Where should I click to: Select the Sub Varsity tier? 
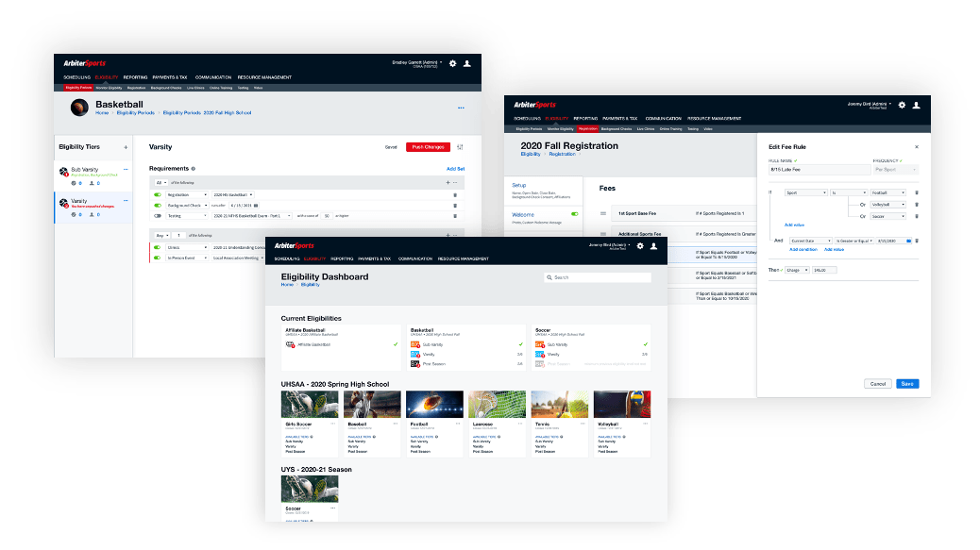(93, 176)
